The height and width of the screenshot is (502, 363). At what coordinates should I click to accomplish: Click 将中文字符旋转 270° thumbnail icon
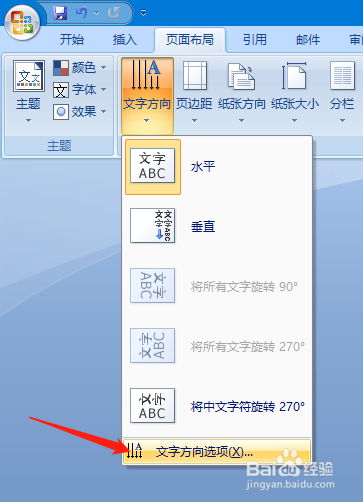[152, 406]
